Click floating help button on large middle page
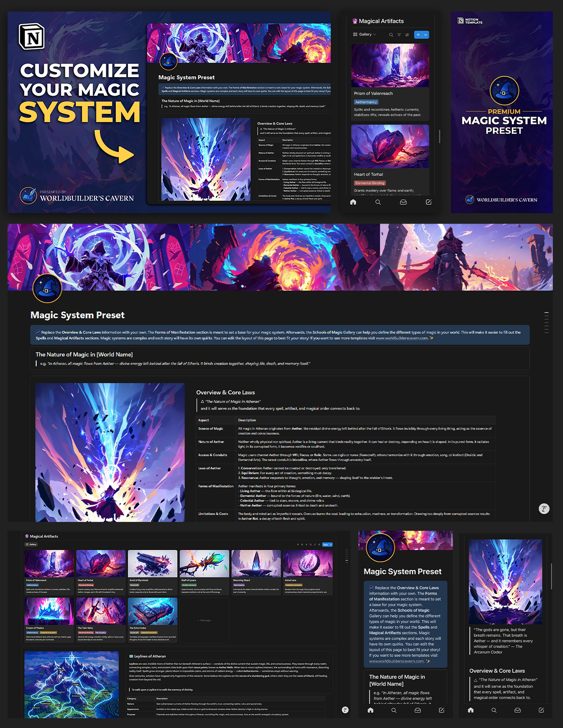The width and height of the screenshot is (563, 728). pos(544,509)
